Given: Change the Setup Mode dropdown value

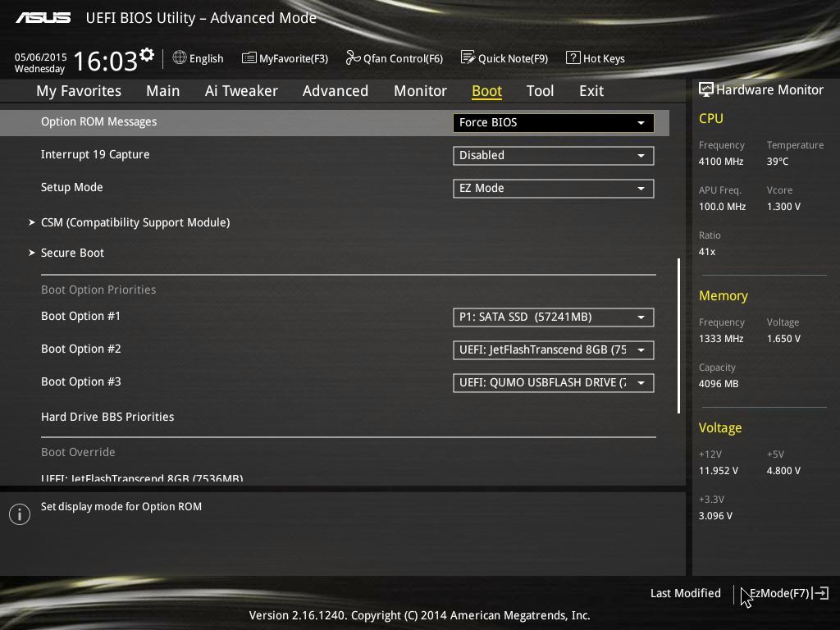Looking at the screenshot, I should 553,189.
